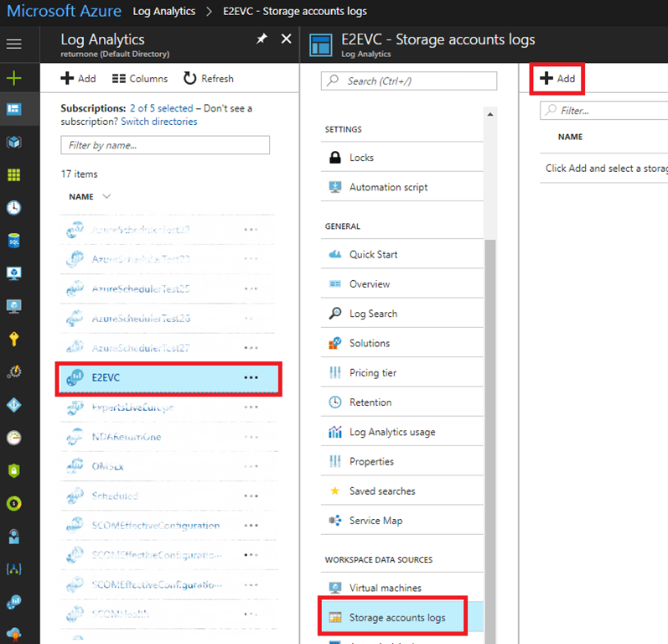This screenshot has height=644, width=668.
Task: Open the ellipsis menu for E2EVC
Action: pyautogui.click(x=251, y=377)
